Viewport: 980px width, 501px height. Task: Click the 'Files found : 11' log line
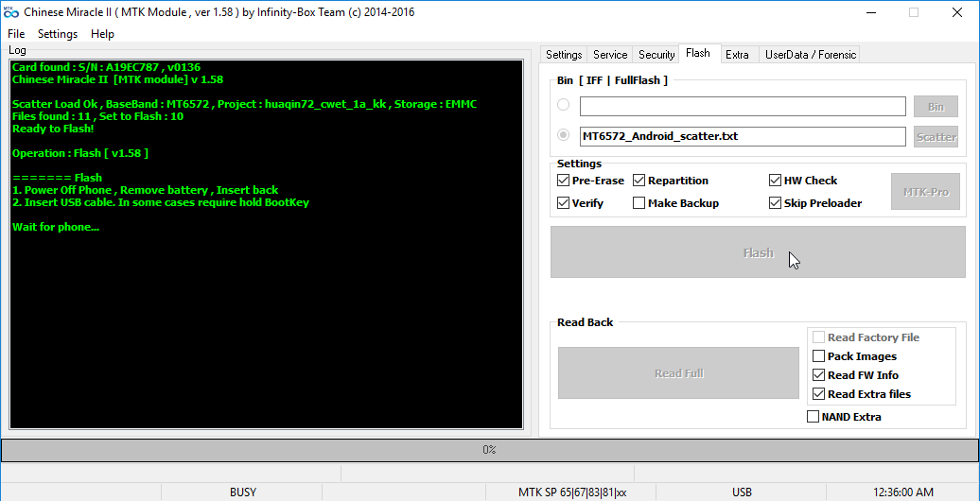[x=97, y=116]
